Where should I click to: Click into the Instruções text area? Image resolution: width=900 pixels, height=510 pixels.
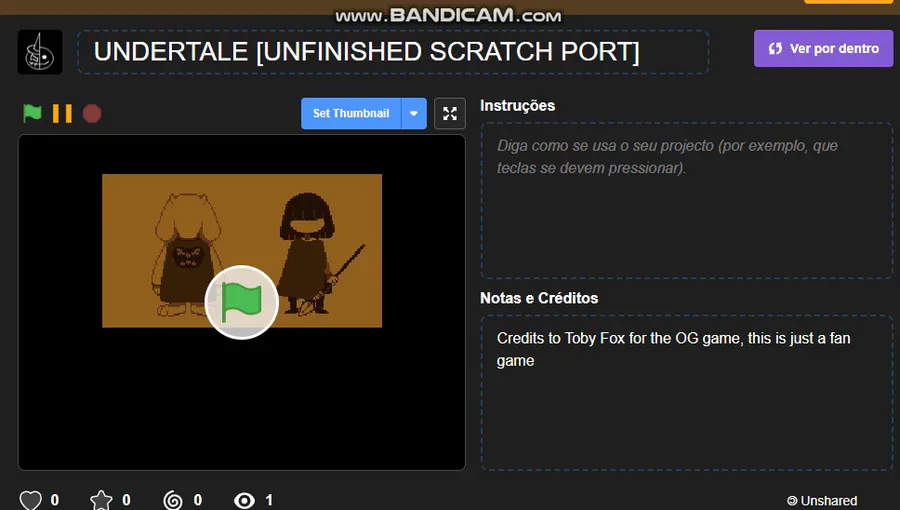[x=686, y=200]
